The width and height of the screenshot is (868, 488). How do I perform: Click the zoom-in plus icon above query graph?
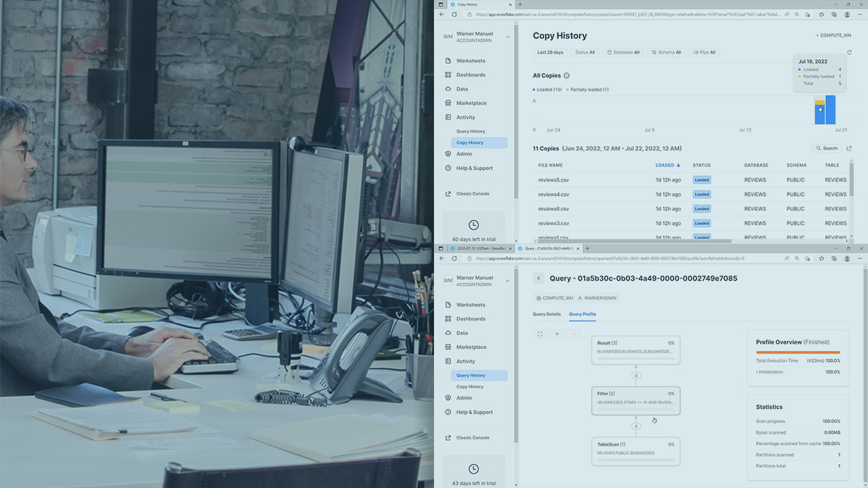[557, 333]
